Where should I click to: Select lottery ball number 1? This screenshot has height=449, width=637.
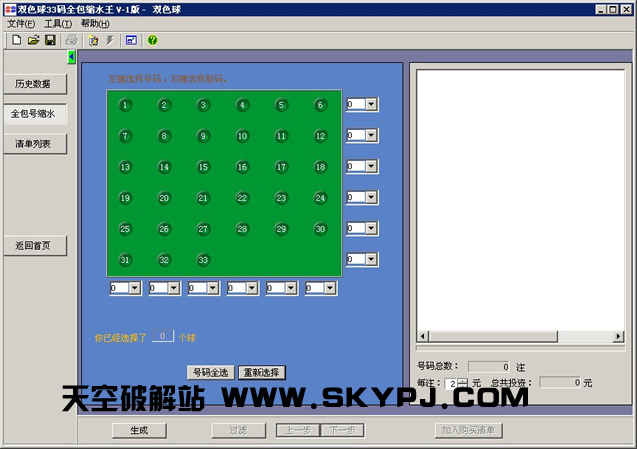(x=125, y=105)
